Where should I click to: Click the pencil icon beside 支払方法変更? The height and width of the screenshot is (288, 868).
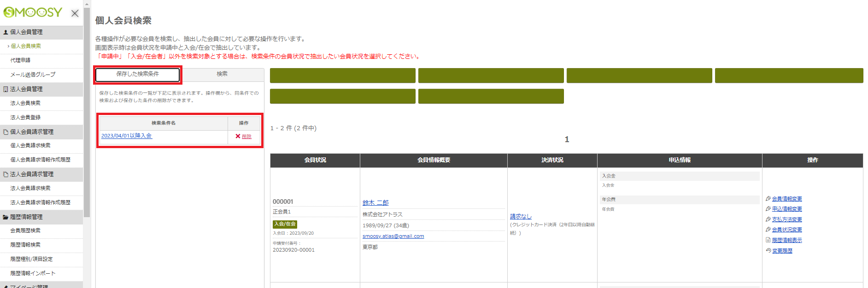point(768,219)
